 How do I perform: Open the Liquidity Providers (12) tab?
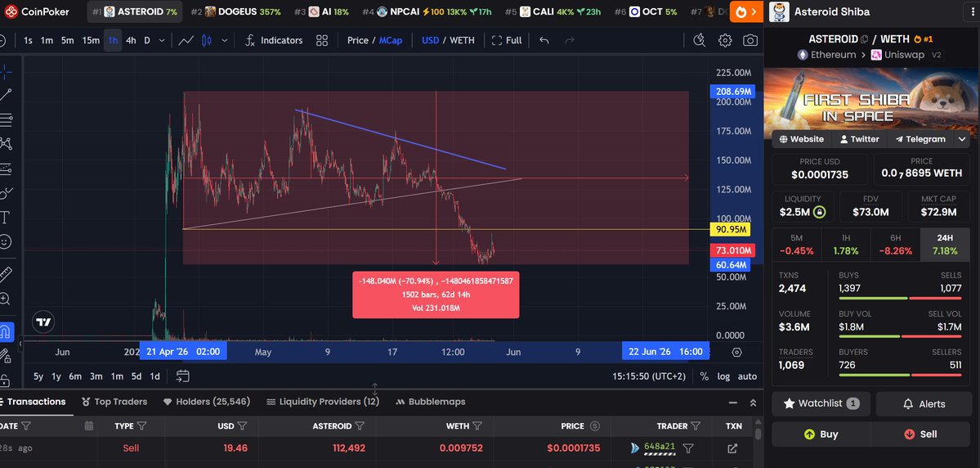click(323, 402)
